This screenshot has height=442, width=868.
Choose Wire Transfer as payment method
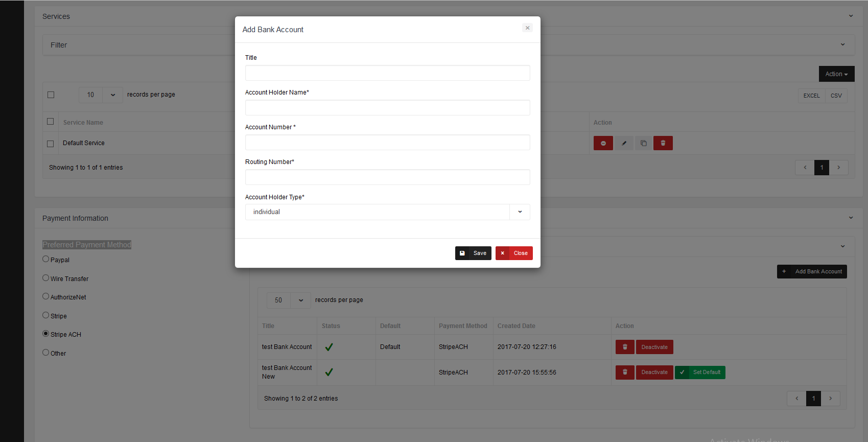point(46,278)
